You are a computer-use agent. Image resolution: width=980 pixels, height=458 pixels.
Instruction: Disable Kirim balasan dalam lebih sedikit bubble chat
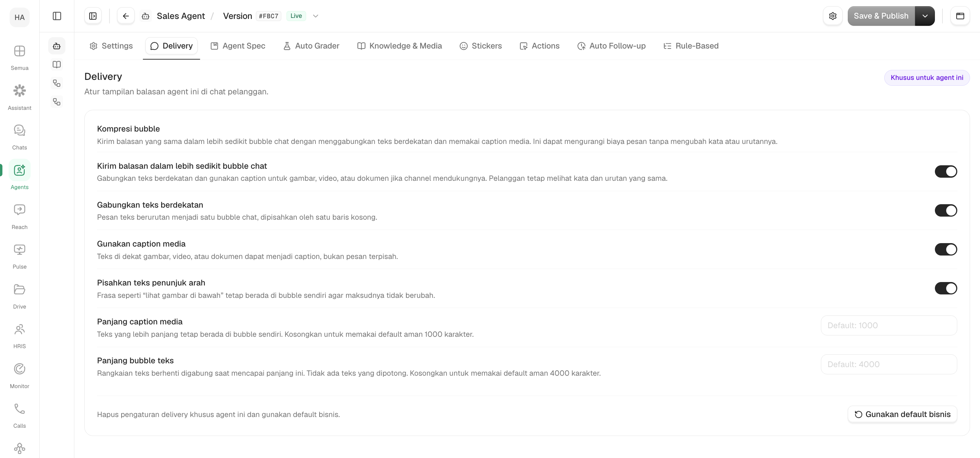pos(946,171)
